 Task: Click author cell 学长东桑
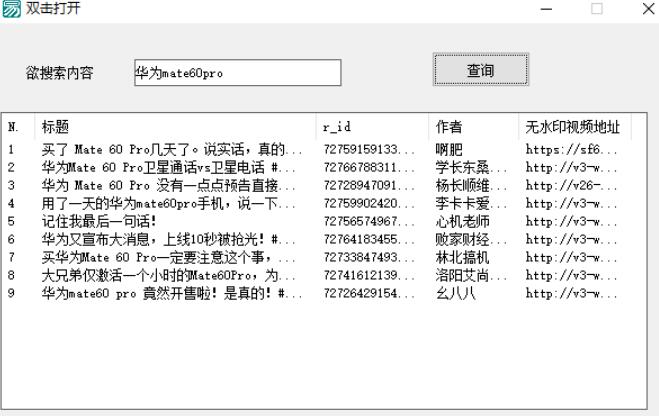(x=471, y=167)
